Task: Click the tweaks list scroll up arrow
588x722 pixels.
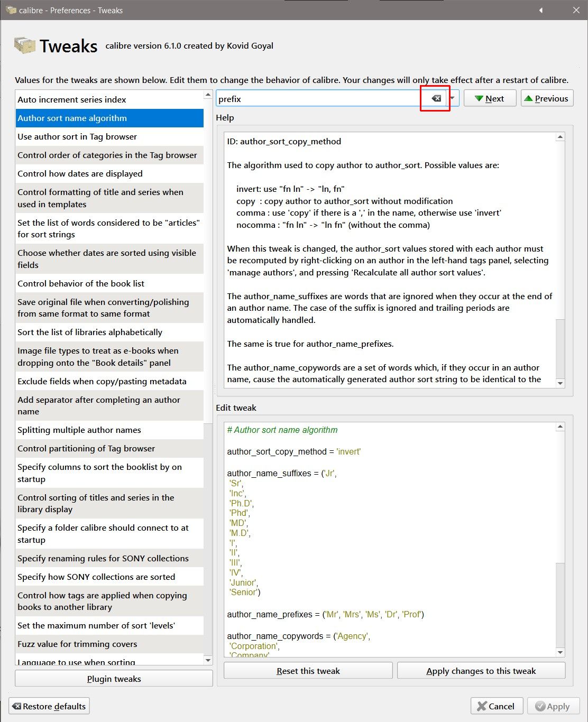Action: 208,95
